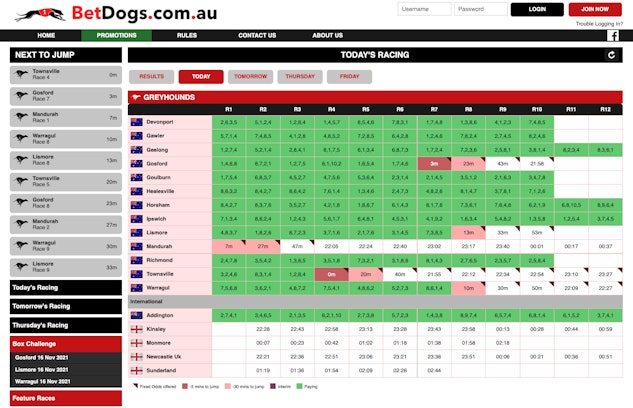
Task: Click the Gosford row flag icon
Action: (x=136, y=163)
